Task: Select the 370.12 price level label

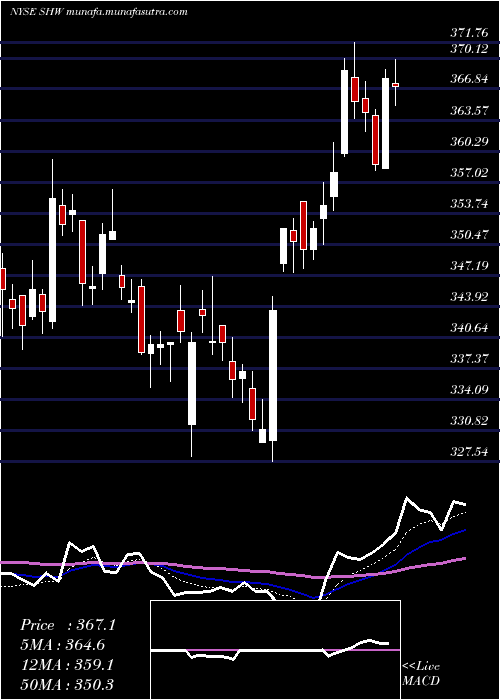Action: tap(471, 49)
